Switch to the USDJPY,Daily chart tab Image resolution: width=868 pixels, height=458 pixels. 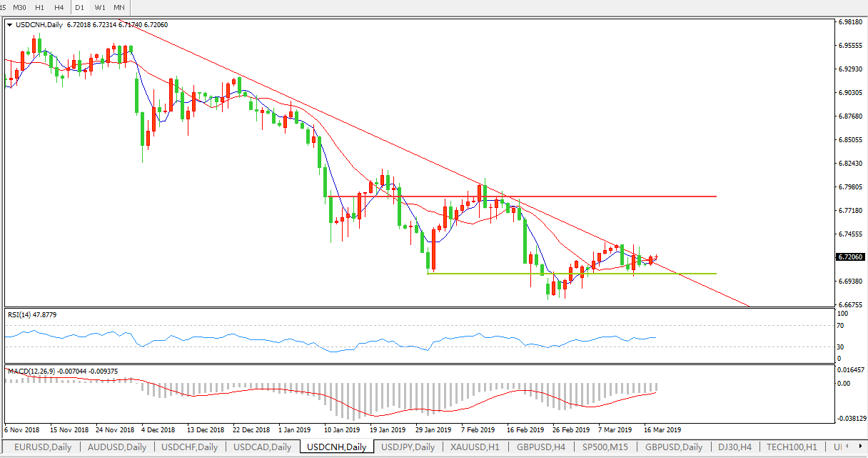click(408, 447)
